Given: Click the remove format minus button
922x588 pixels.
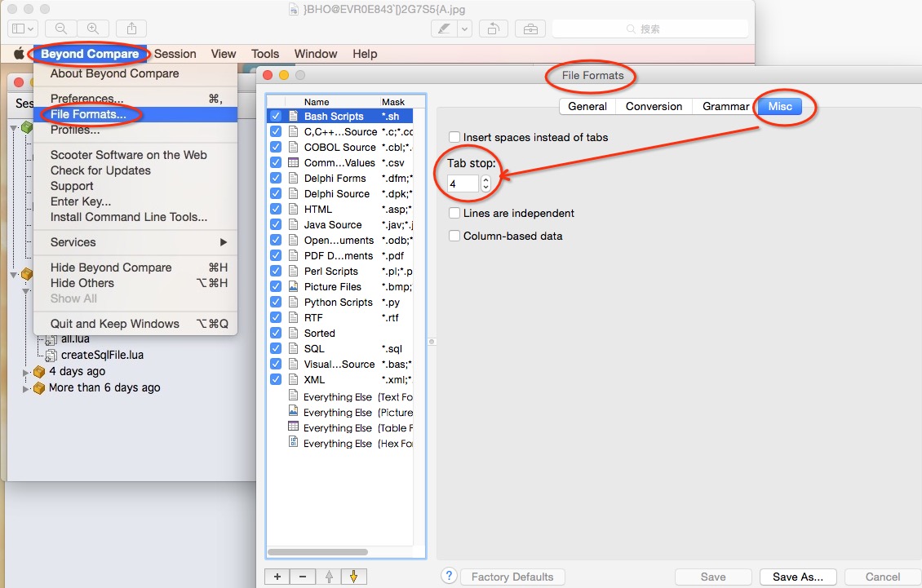Looking at the screenshot, I should click(x=303, y=577).
